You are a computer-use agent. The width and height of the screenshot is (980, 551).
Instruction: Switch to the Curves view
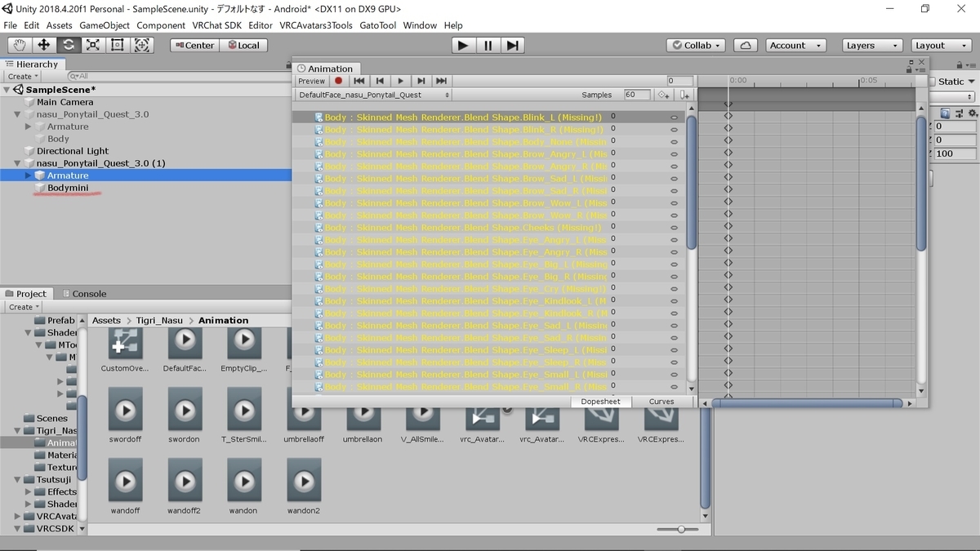pos(661,402)
